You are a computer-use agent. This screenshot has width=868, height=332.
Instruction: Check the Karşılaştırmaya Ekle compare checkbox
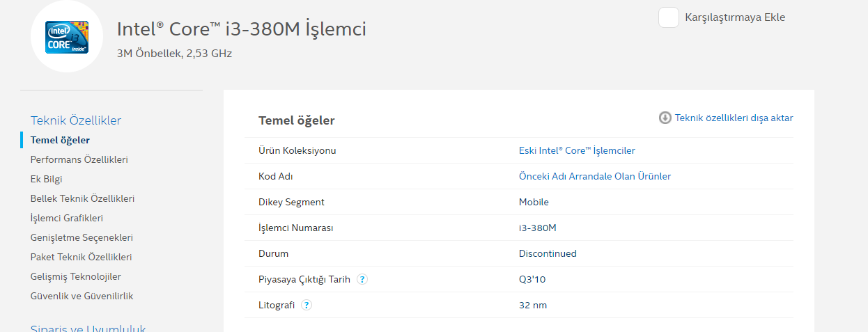click(x=669, y=17)
